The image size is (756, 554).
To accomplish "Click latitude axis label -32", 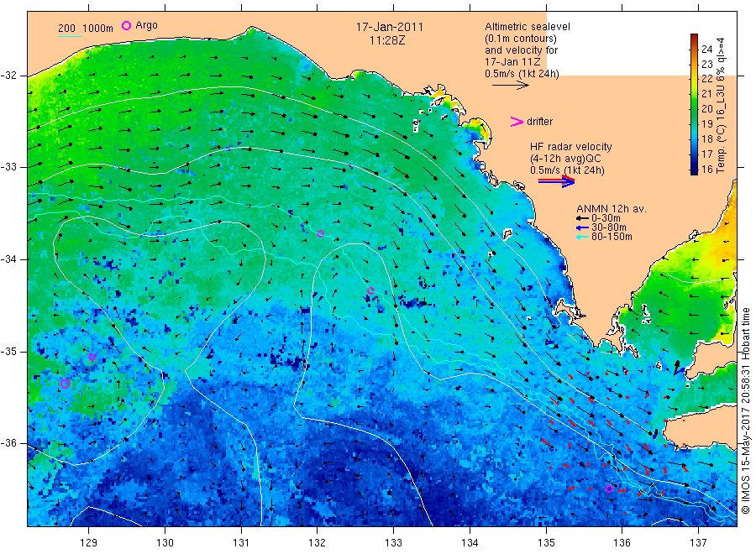I will [8, 76].
